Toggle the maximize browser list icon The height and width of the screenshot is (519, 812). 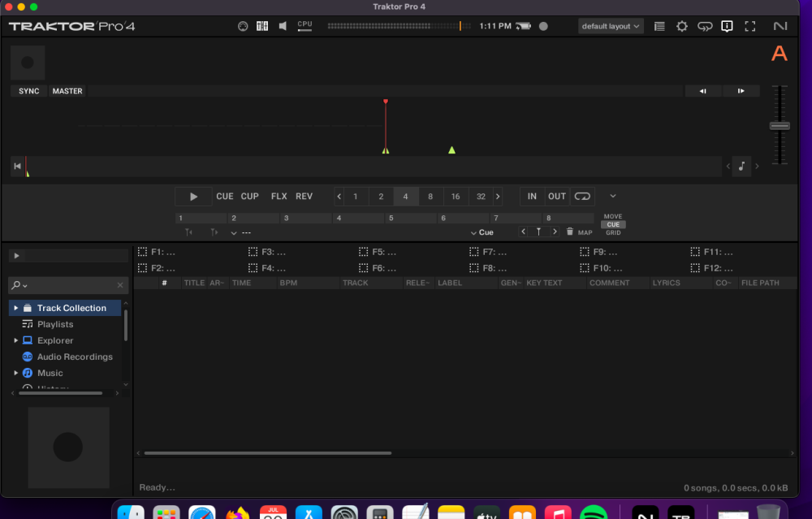click(x=659, y=26)
